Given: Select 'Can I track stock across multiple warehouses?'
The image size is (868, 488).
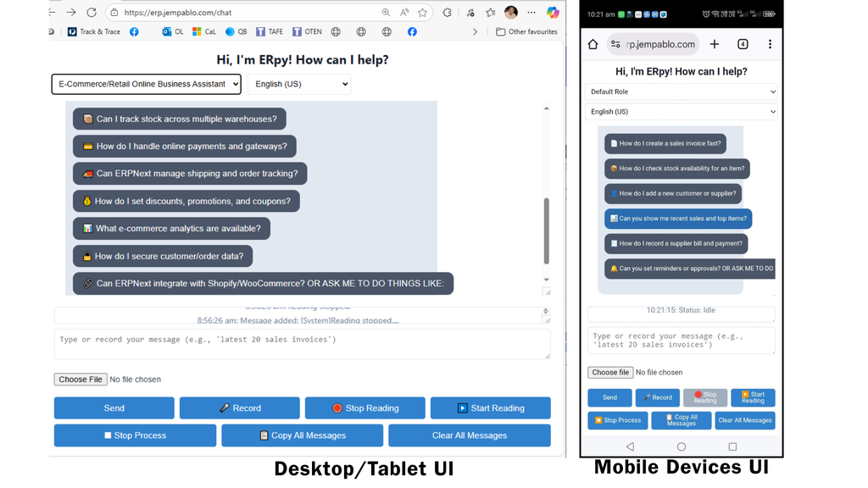Looking at the screenshot, I should pos(180,119).
